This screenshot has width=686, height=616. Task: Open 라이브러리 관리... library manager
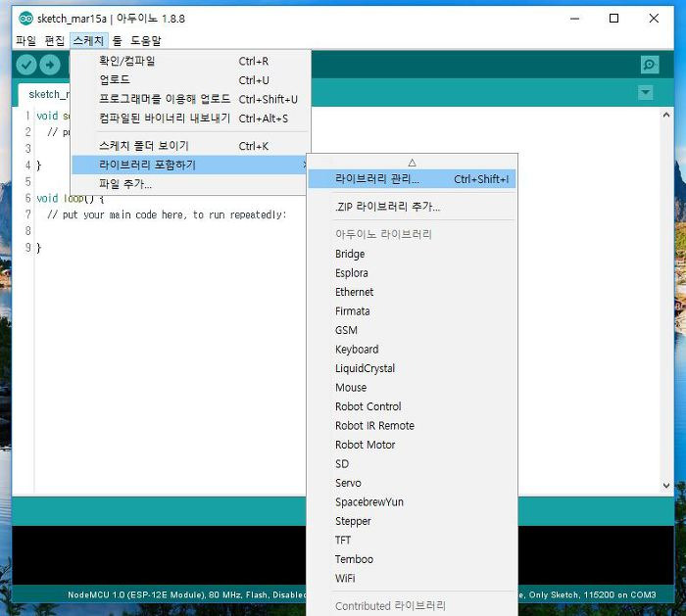(x=413, y=179)
